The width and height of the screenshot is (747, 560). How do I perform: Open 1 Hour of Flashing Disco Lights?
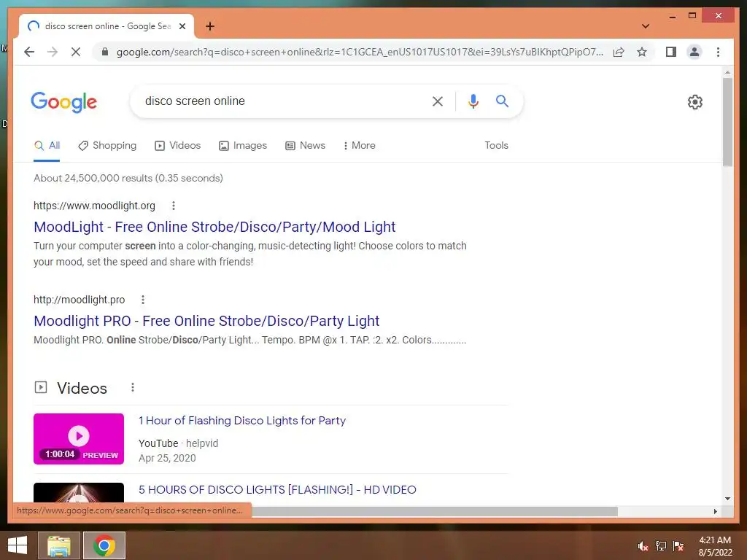(x=242, y=421)
